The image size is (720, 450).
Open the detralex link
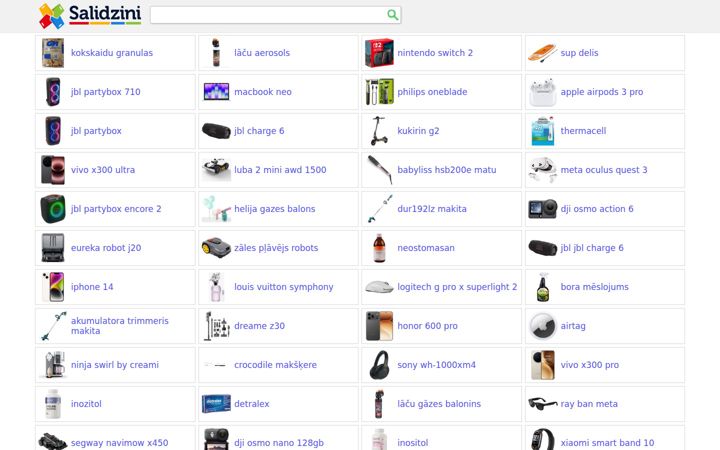(x=252, y=404)
